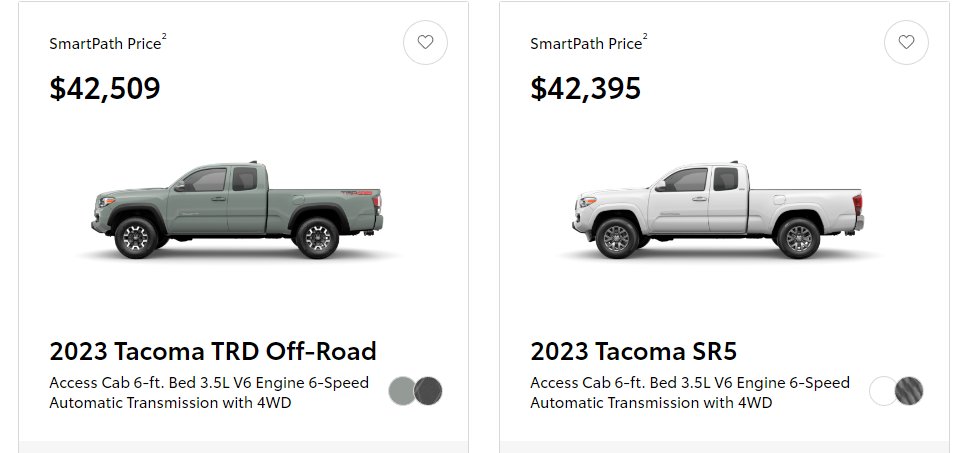Open footnote 2 beside SR5 SmartPath Price
Screen dimensions: 975x453
[x=645, y=37]
